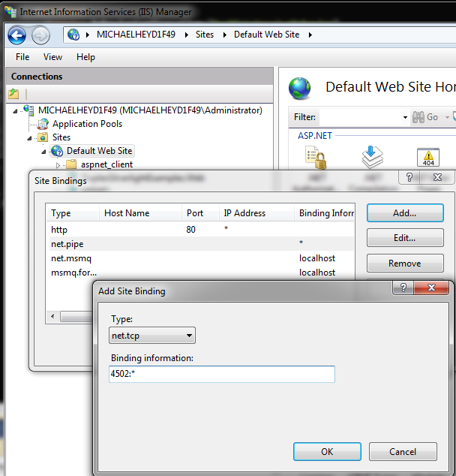Click the Sites folder icon
This screenshot has height=476, width=456.
[43, 137]
